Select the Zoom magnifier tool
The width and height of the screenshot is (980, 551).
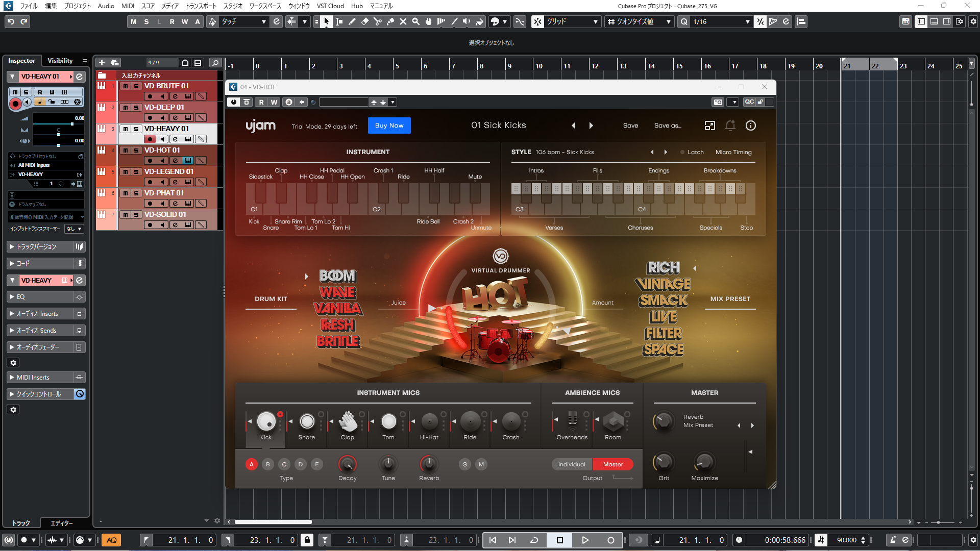(x=415, y=21)
